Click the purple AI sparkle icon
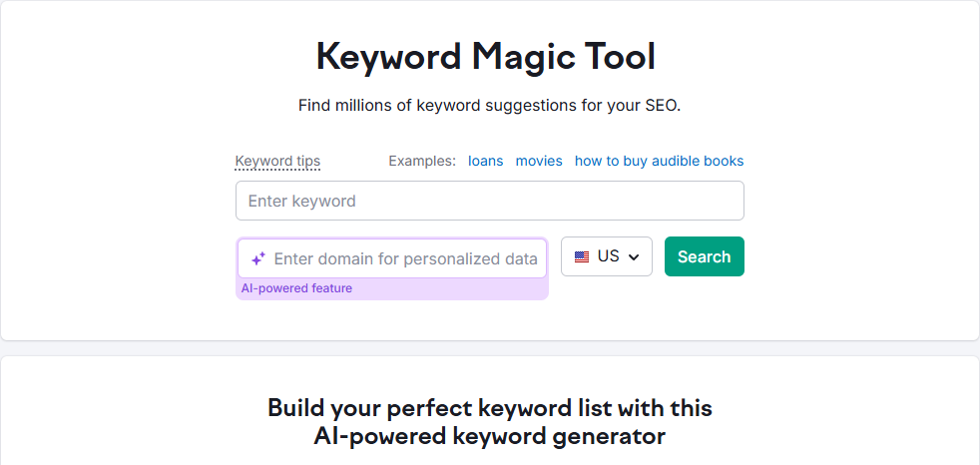 [x=258, y=258]
